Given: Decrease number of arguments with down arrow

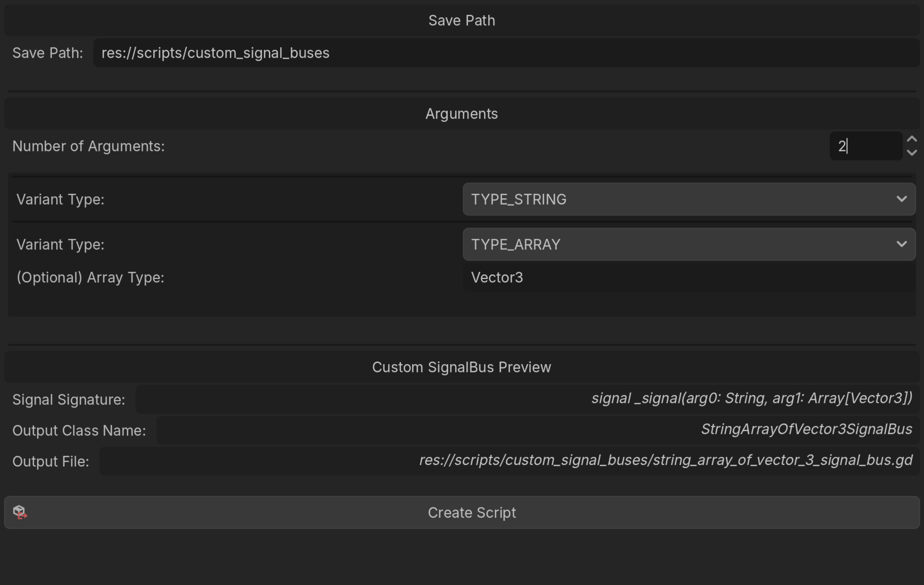Looking at the screenshot, I should tap(912, 153).
